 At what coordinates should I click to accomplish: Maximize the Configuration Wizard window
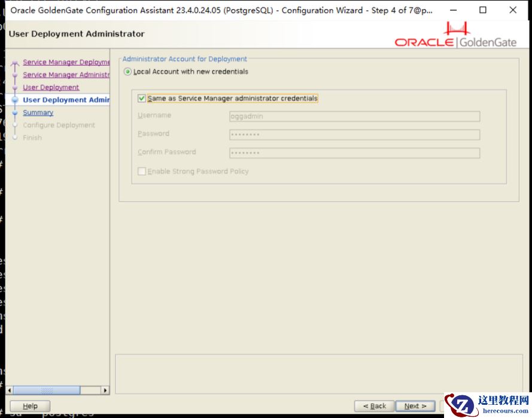click(x=483, y=10)
